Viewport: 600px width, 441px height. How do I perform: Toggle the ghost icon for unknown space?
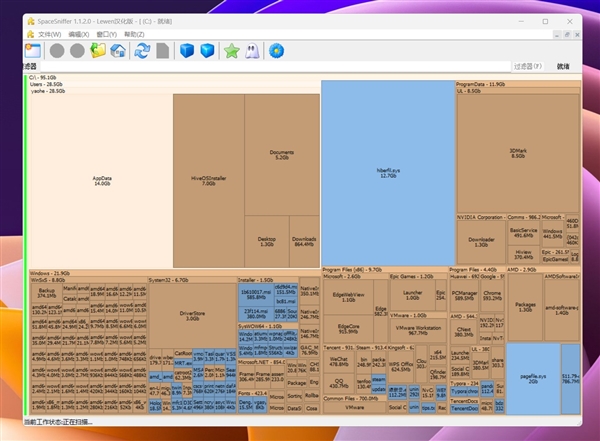click(x=252, y=50)
